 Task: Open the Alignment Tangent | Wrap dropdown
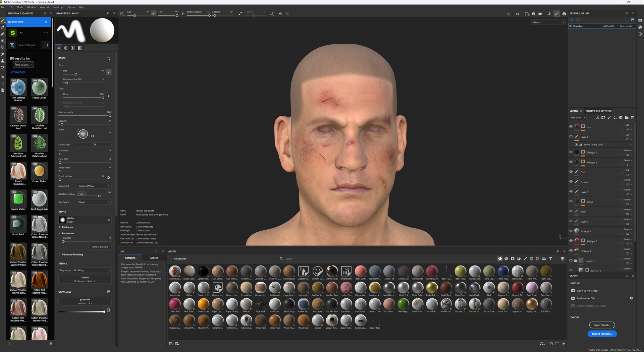94,186
